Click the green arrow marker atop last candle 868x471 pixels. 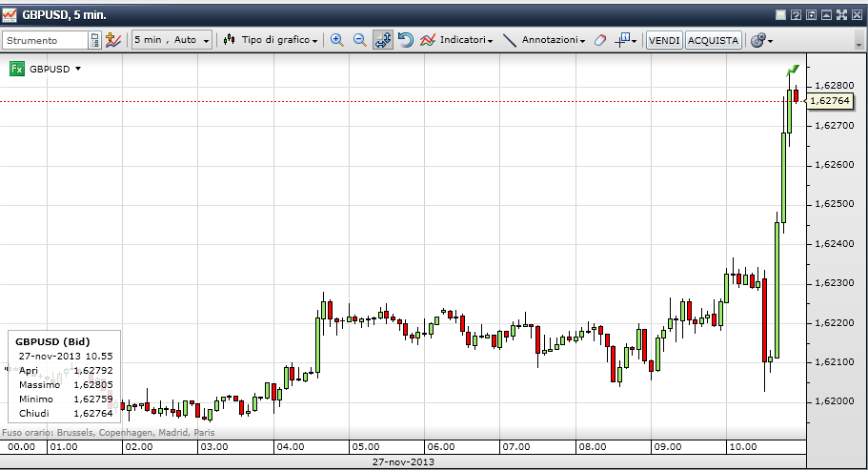click(791, 72)
